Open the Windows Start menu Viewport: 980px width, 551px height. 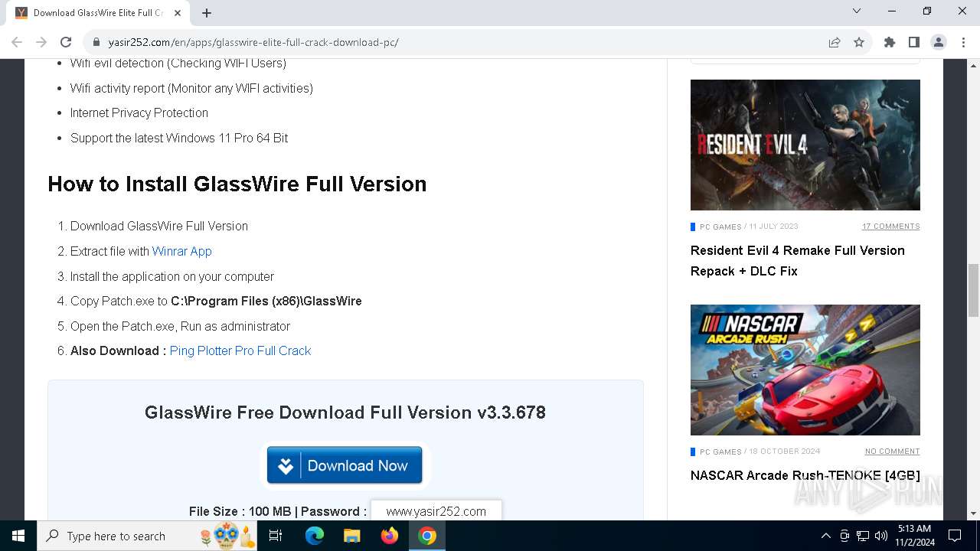click(18, 536)
